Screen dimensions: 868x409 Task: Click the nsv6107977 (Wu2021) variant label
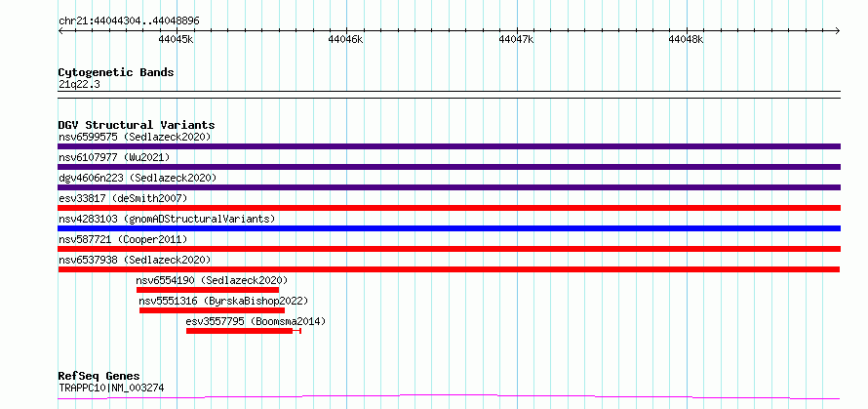point(114,157)
